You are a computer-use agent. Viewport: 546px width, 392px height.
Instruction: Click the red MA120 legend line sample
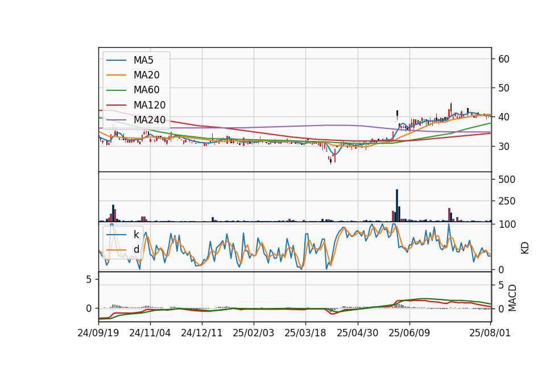[x=116, y=105]
